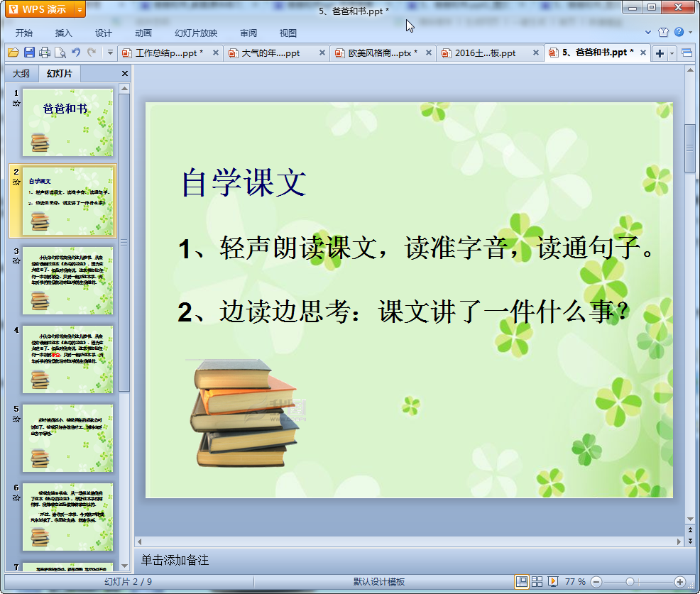This screenshot has height=594, width=700.
Task: Click the line 2、边读边思考
Action: click(x=403, y=312)
